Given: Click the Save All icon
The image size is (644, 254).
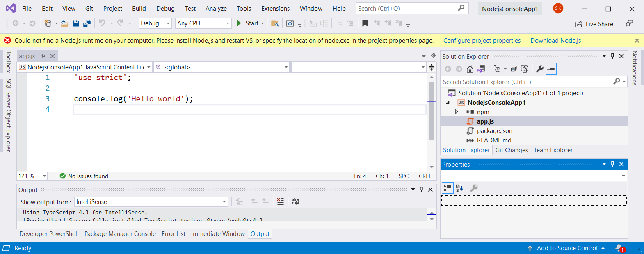Looking at the screenshot, I should click(87, 23).
